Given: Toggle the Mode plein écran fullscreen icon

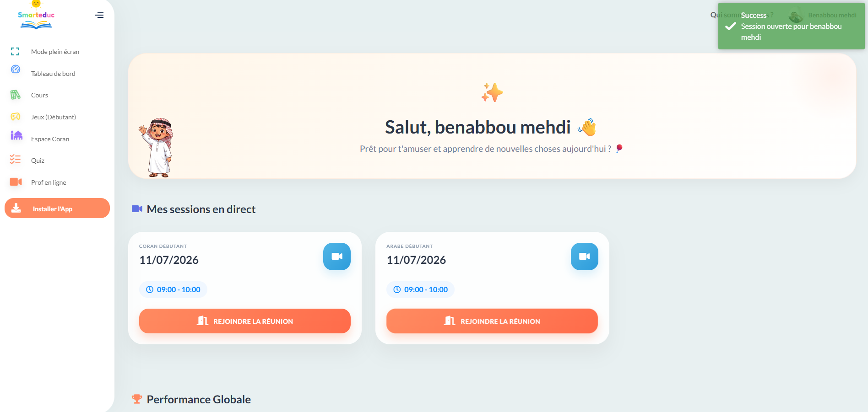Looking at the screenshot, I should 15,52.
